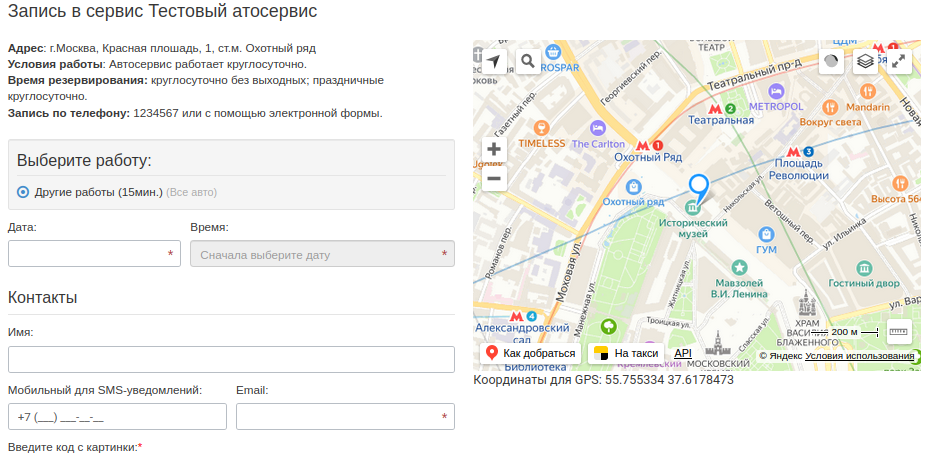
Task: Click the Храм Василия Блаженного landmark
Action: (807, 304)
